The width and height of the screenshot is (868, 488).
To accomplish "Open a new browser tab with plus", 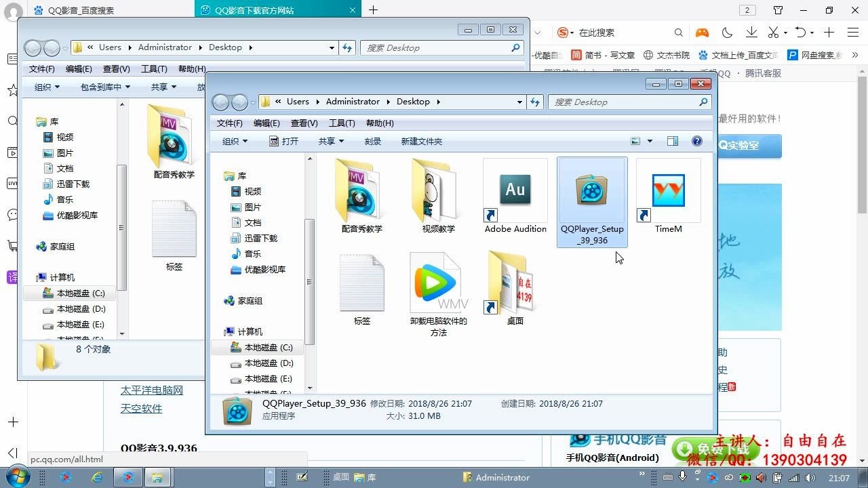I will (x=373, y=9).
